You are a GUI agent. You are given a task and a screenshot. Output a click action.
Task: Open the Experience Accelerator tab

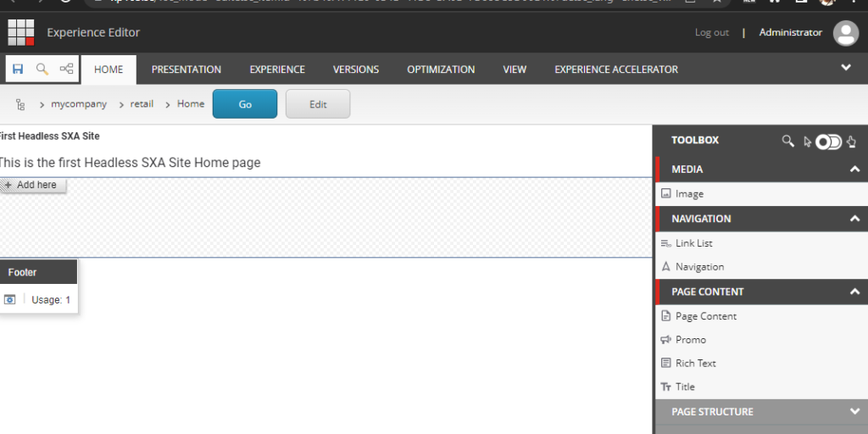click(616, 70)
